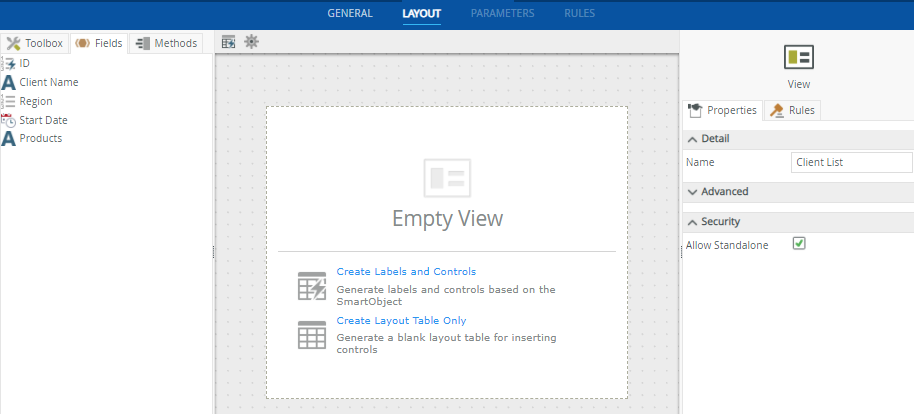Click the Client Name text field icon

pyautogui.click(x=9, y=83)
